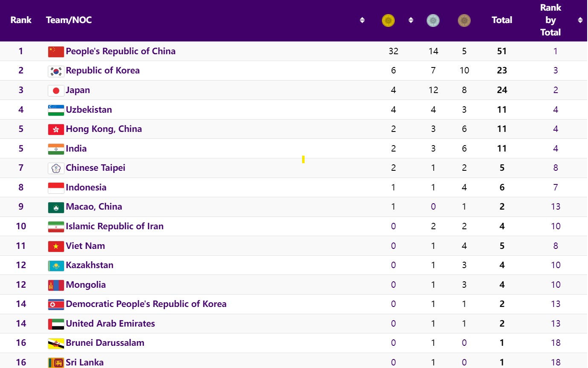Open Islamic Republic of Iran link
Viewport: 588px width, 368px height.
115,226
